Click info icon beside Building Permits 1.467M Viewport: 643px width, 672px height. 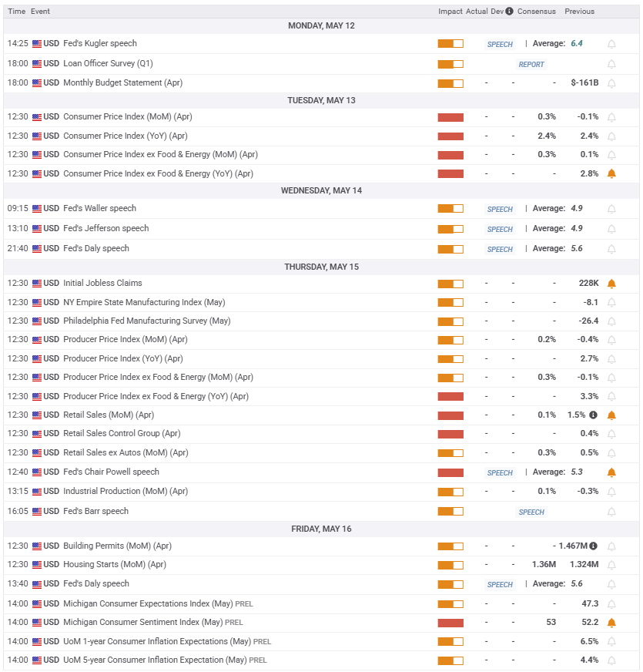593,546
